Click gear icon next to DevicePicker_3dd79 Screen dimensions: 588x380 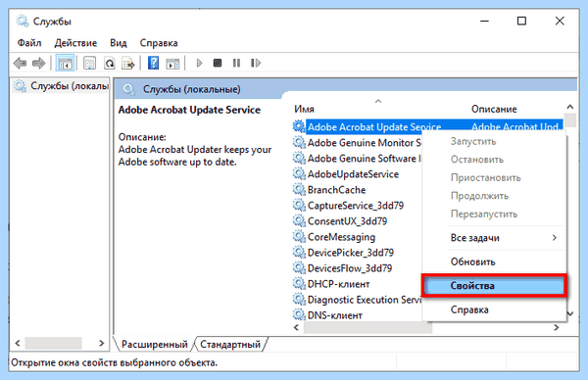click(x=299, y=253)
